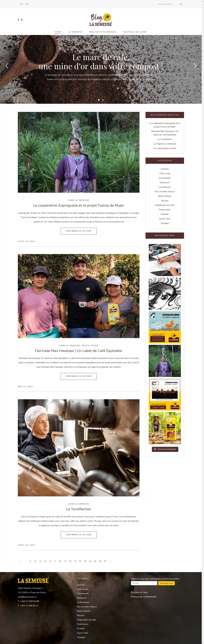Click Suivez sur Instagram button

(x=165, y=449)
